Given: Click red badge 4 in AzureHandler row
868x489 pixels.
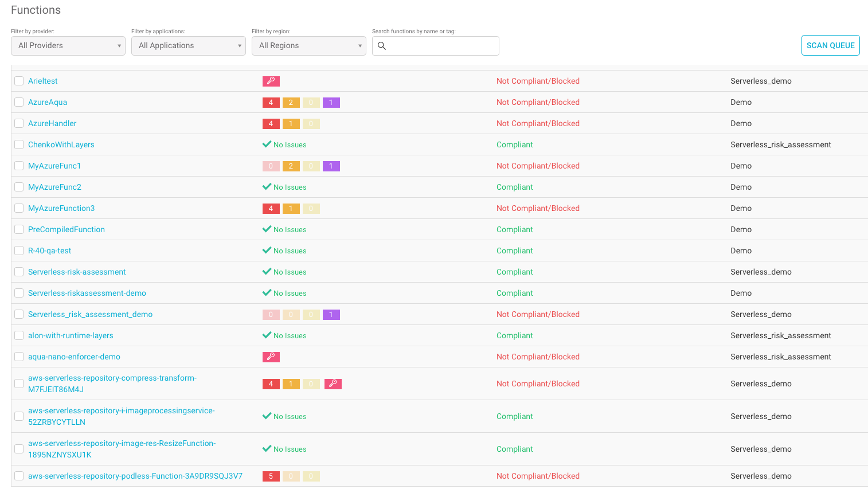Looking at the screenshot, I should coord(271,124).
